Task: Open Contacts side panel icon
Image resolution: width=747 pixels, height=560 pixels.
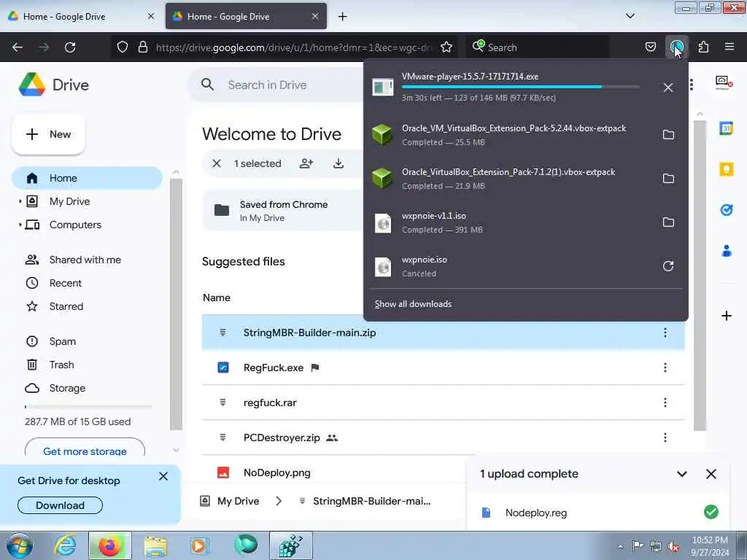Action: (x=726, y=251)
